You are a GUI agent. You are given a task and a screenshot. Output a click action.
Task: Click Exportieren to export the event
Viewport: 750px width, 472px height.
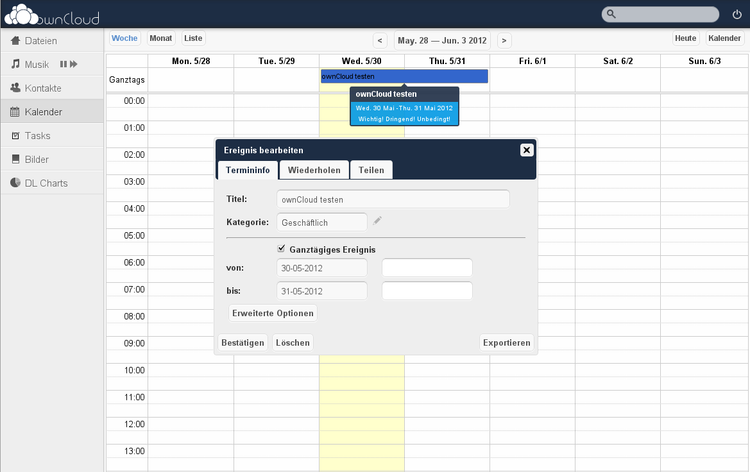pyautogui.click(x=506, y=342)
